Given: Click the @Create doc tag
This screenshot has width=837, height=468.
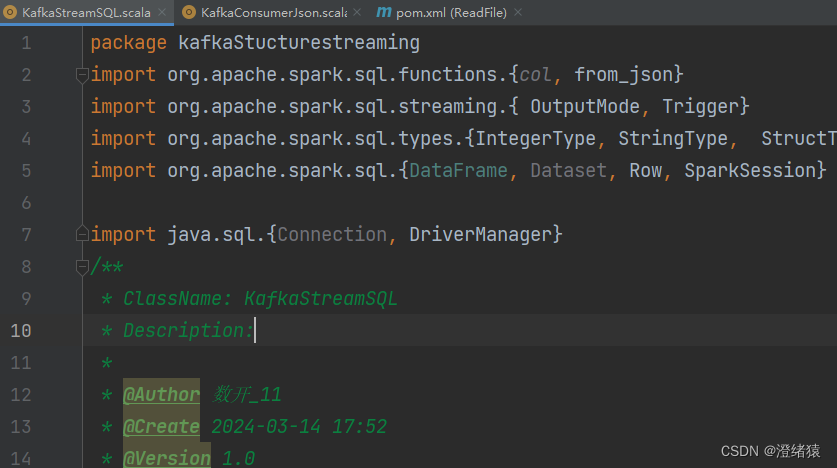Looking at the screenshot, I should tap(161, 427).
